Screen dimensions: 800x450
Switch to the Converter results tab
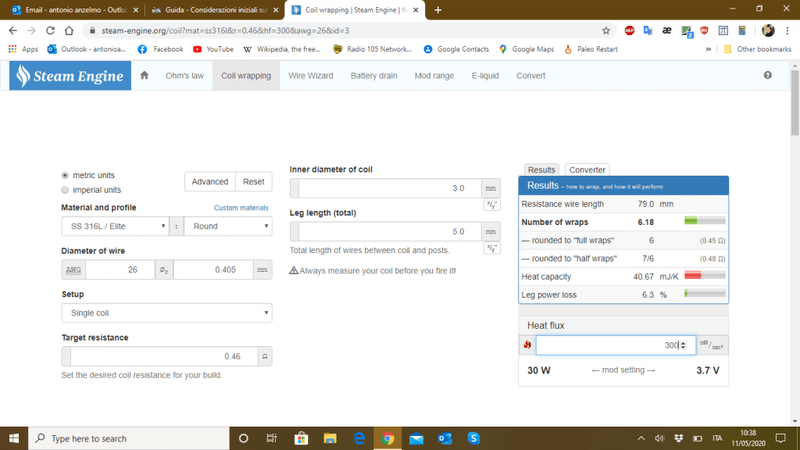[587, 170]
